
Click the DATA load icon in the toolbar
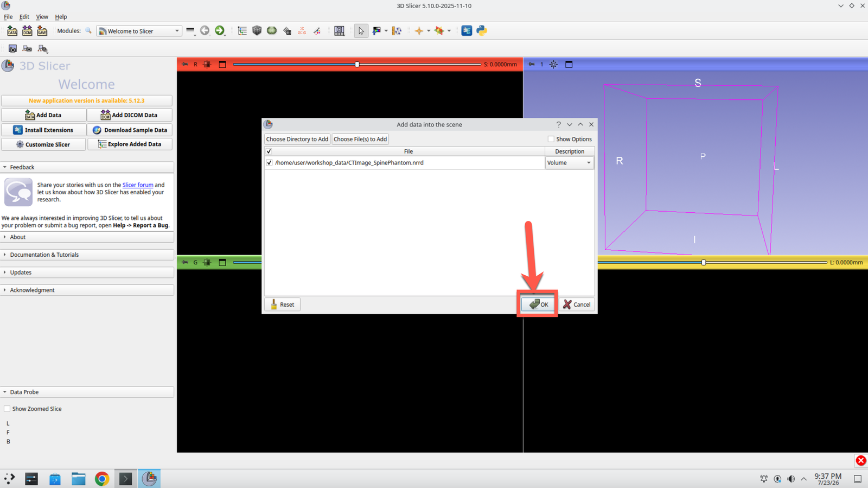[12, 31]
